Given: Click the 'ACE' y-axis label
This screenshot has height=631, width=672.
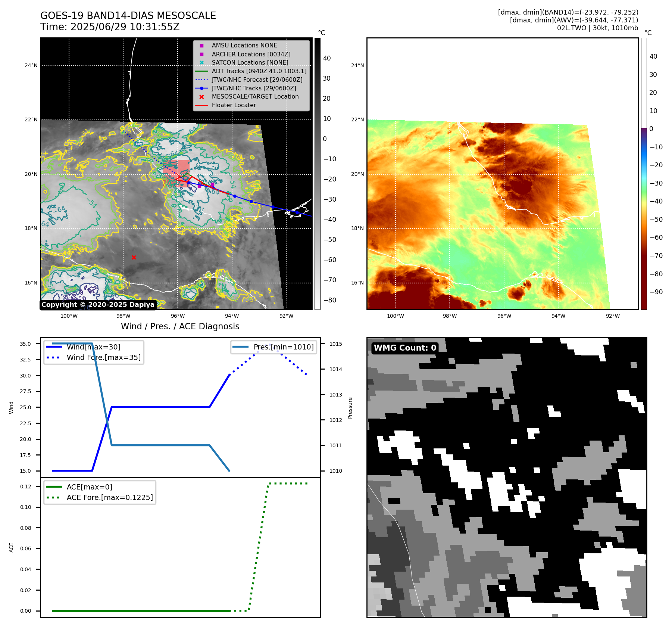Looking at the screenshot, I should (11, 548).
